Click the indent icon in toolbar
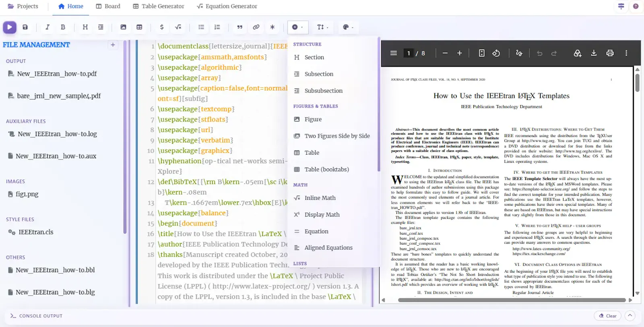Viewport: 644px width, 327px height. [x=101, y=27]
